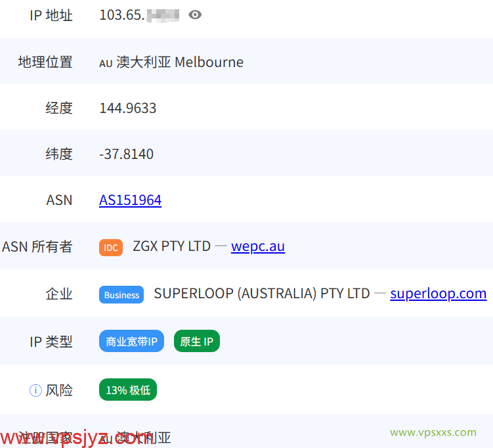Image resolution: width=493 pixels, height=448 pixels.
Task: Click the 纬度 row label
Action: pos(59,154)
